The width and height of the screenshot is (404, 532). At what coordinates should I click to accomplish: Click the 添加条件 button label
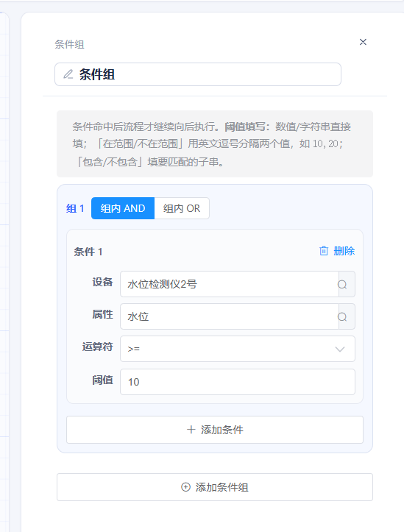point(222,430)
